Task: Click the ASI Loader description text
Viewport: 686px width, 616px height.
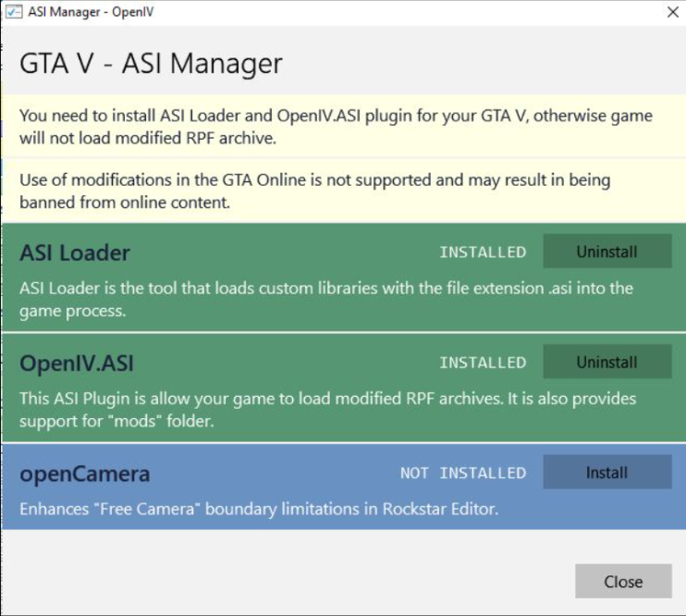Action: (x=325, y=299)
